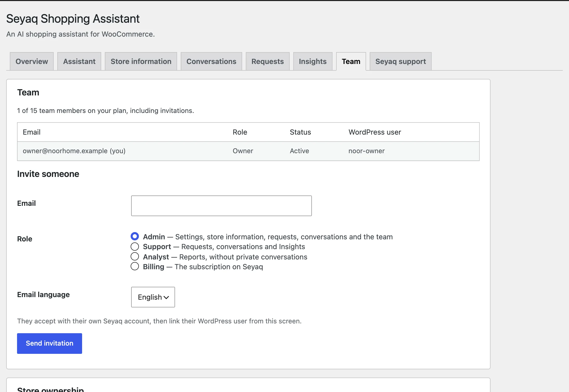Select the Team tab
The height and width of the screenshot is (392, 569).
point(351,61)
